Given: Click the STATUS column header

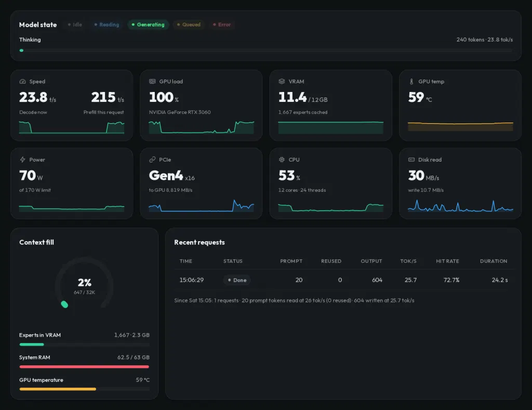Looking at the screenshot, I should tap(233, 261).
